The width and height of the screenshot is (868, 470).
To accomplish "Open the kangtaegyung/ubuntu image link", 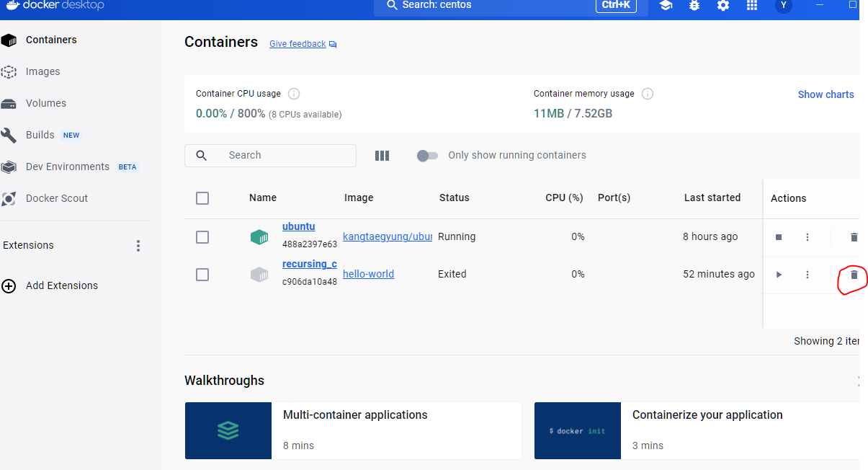I will coord(388,236).
